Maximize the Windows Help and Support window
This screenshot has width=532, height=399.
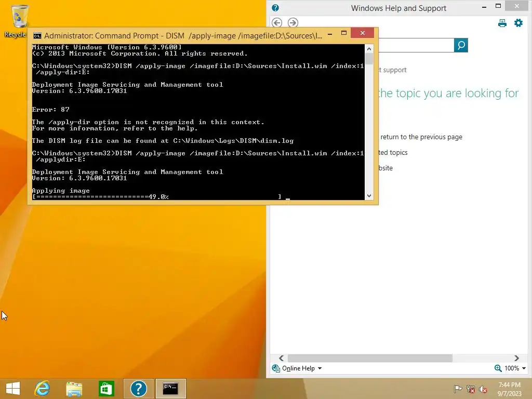pos(498,6)
